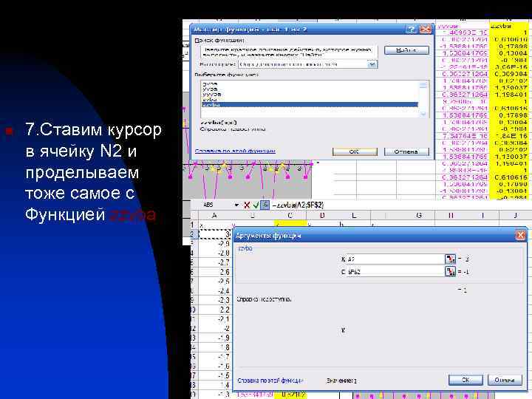Click Отмена in the Аргументы функции dialog

pos(505,380)
